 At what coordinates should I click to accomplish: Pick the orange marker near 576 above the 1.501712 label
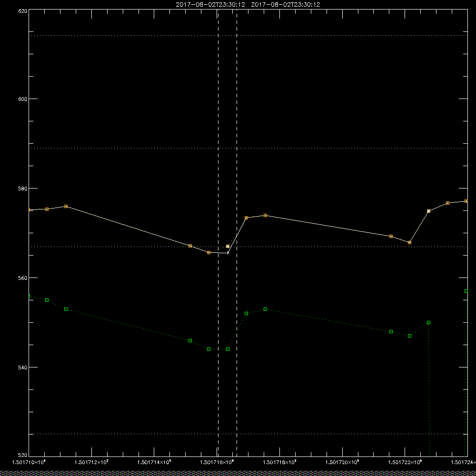point(66,207)
